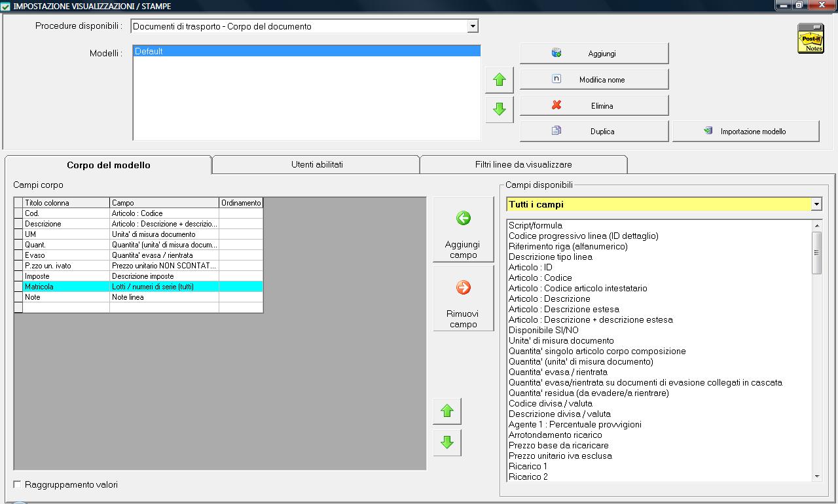This screenshot has height=504, width=838.
Task: Select Codice divisa / valuta field
Action: (551, 403)
